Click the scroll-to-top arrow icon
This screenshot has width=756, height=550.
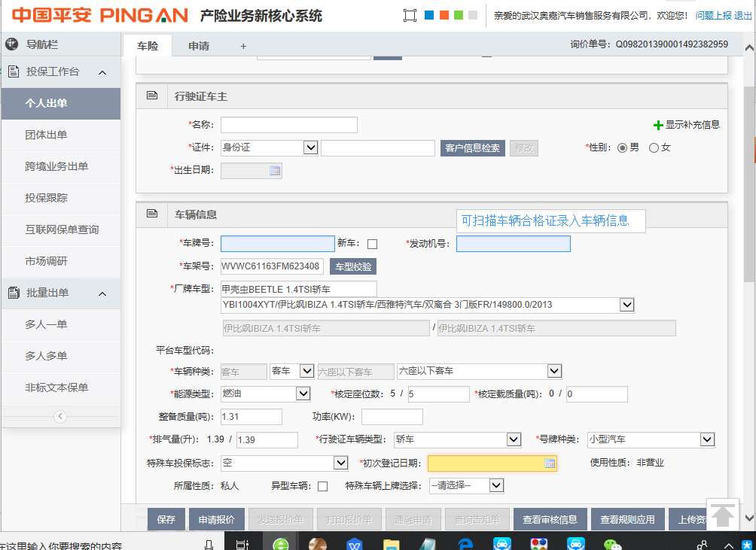(723, 515)
